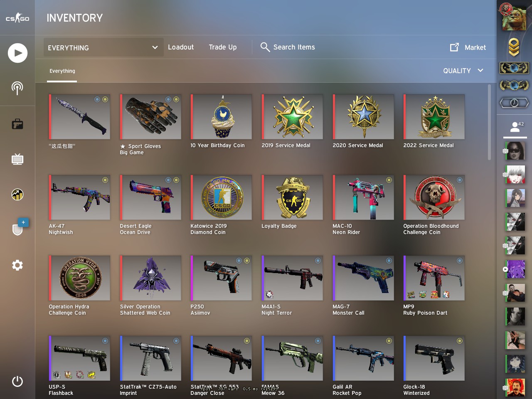Open the friends list icon showing 42
The height and width of the screenshot is (399, 532).
pyautogui.click(x=515, y=127)
